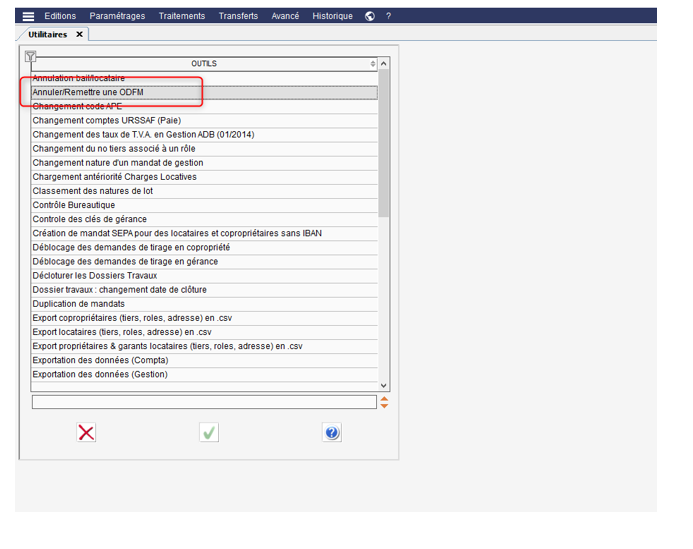The width and height of the screenshot is (693, 549).
Task: Select Contrôle Bureautique tool
Action: point(74,205)
